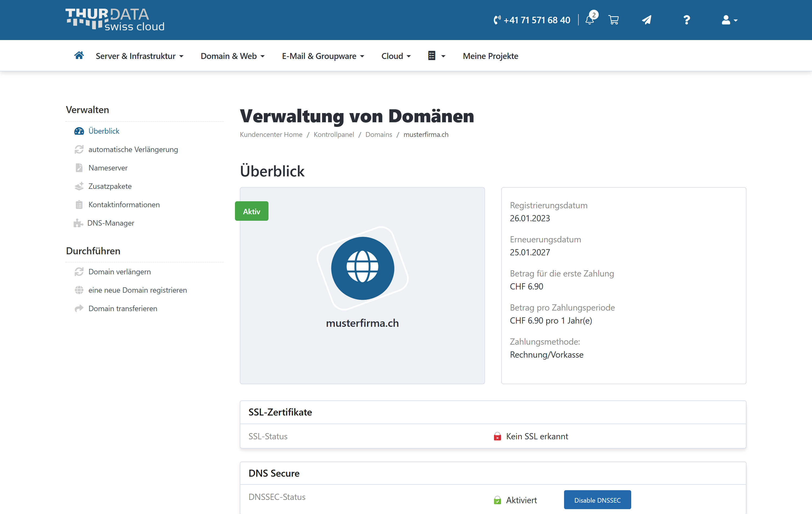The height and width of the screenshot is (514, 812).
Task: Open Zusatzpakete
Action: (x=110, y=186)
